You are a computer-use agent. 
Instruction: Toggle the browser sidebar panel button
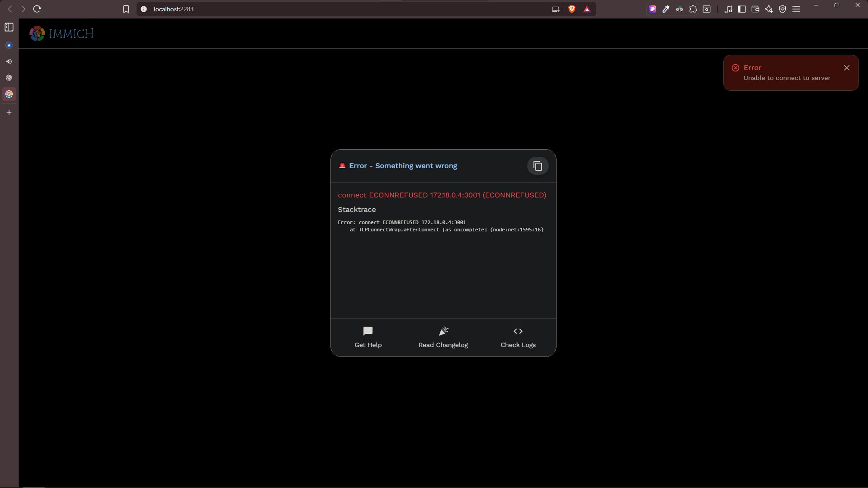coord(742,9)
